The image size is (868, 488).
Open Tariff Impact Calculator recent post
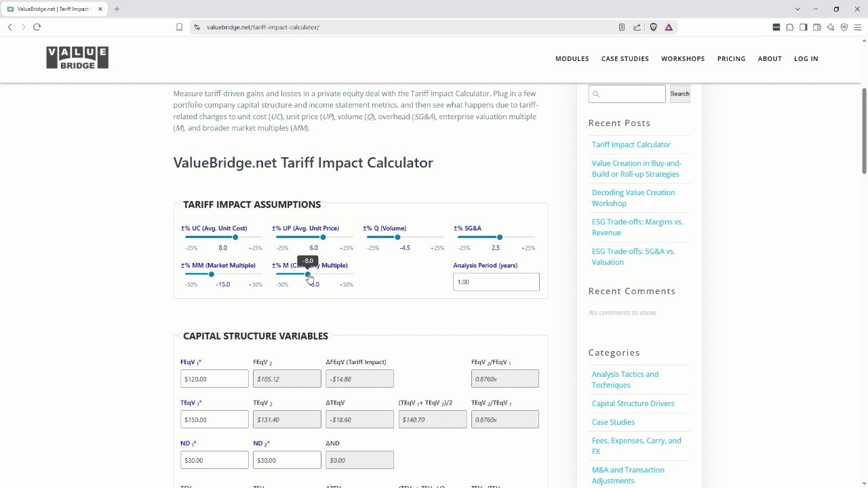(631, 144)
